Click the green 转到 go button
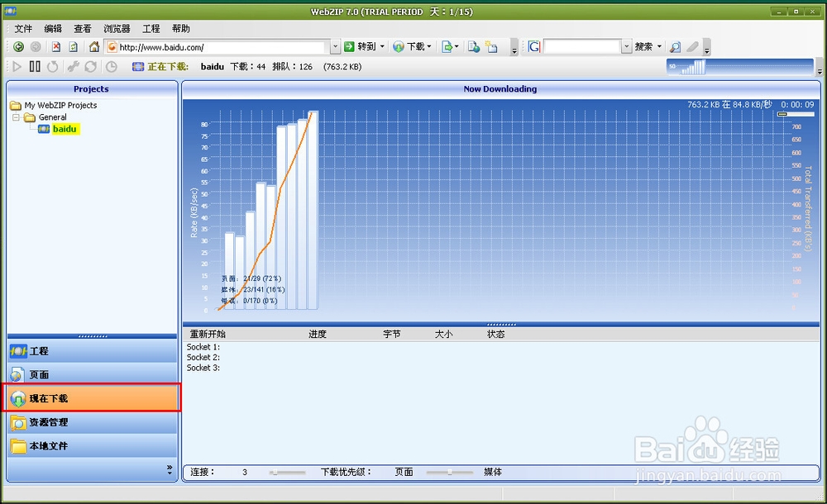Screen dimensions: 827x504 pos(361,46)
